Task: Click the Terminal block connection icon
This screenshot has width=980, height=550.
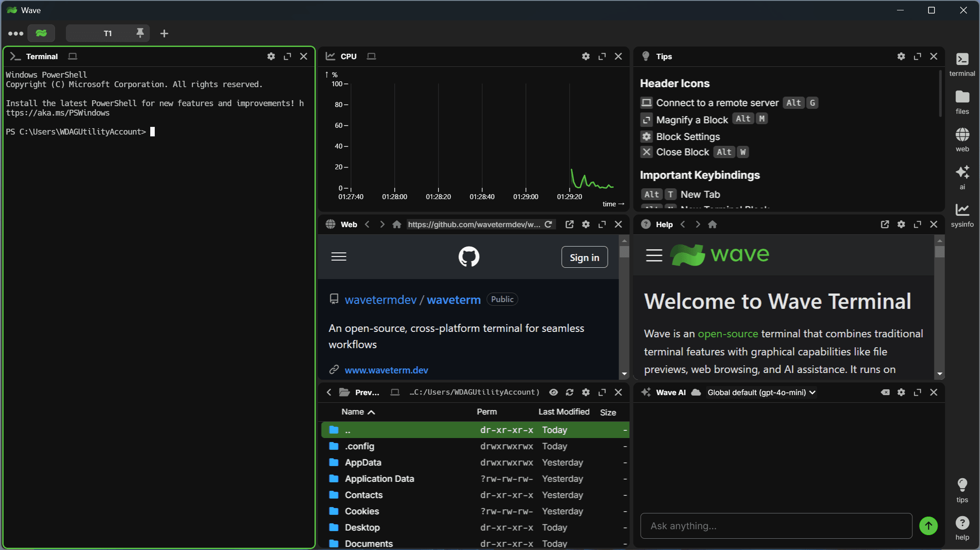Action: [72, 56]
